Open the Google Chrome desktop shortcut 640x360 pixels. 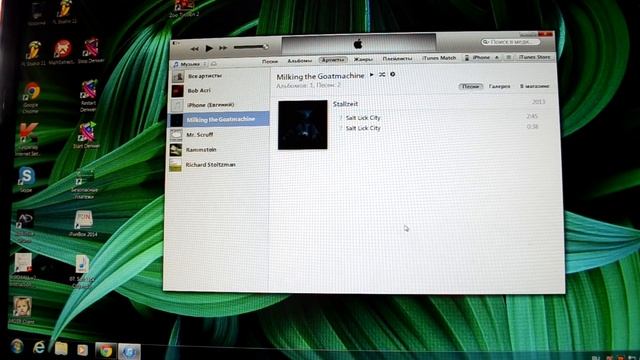point(31,98)
